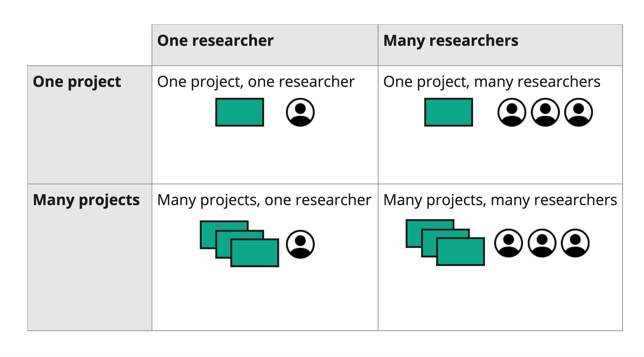Click the 'One project, one researcher' text

tap(256, 82)
